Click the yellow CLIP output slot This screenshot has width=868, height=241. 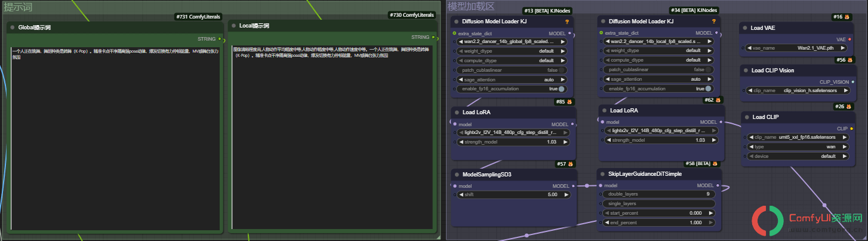(852, 129)
